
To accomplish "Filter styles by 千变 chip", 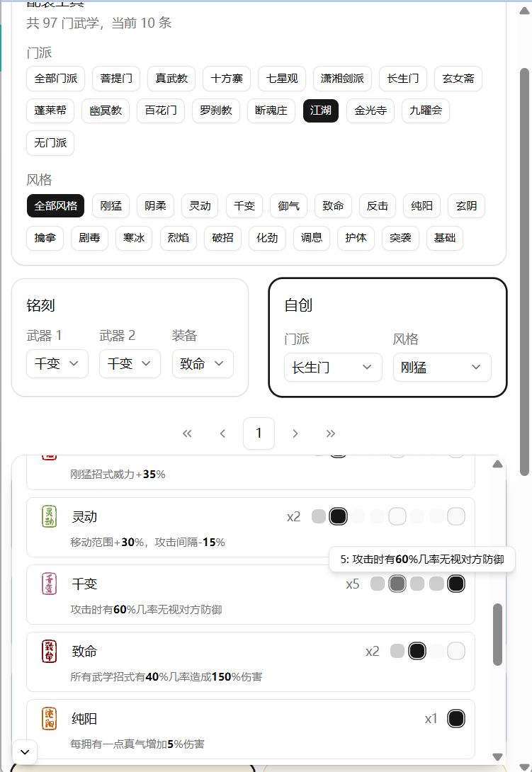I will click(x=244, y=206).
